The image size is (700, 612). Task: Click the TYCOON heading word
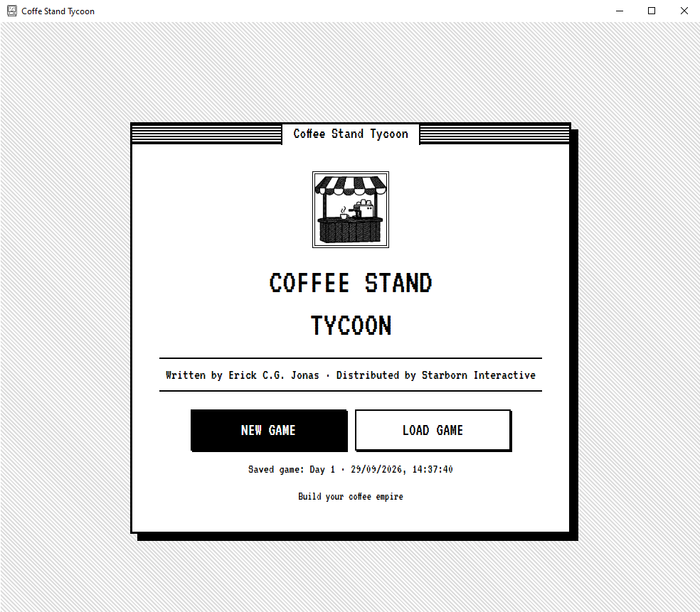click(x=351, y=326)
